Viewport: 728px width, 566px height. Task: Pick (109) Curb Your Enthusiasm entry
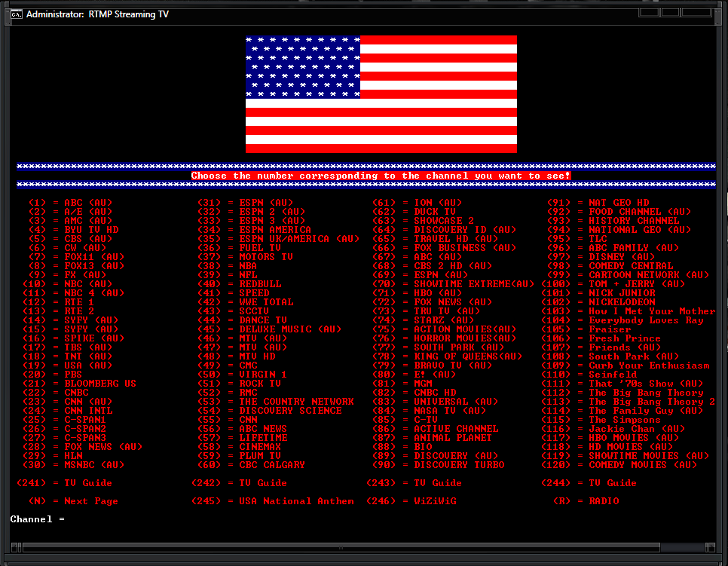click(x=626, y=366)
